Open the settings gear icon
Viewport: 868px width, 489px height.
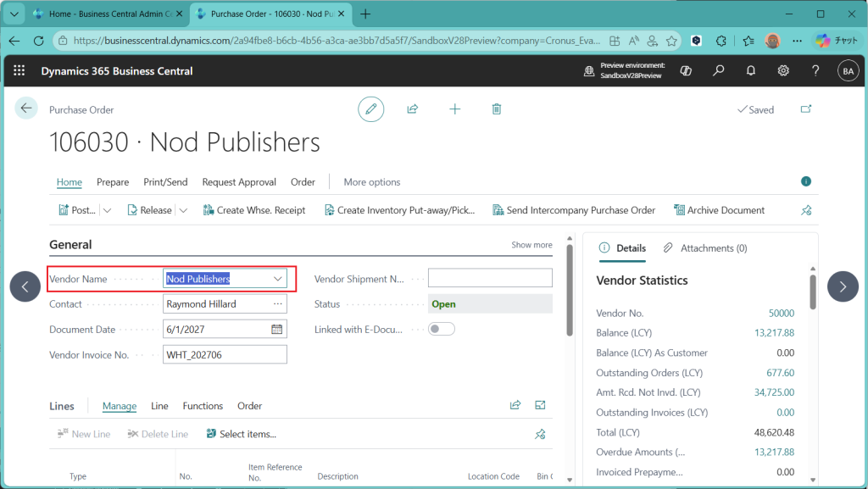pos(783,71)
